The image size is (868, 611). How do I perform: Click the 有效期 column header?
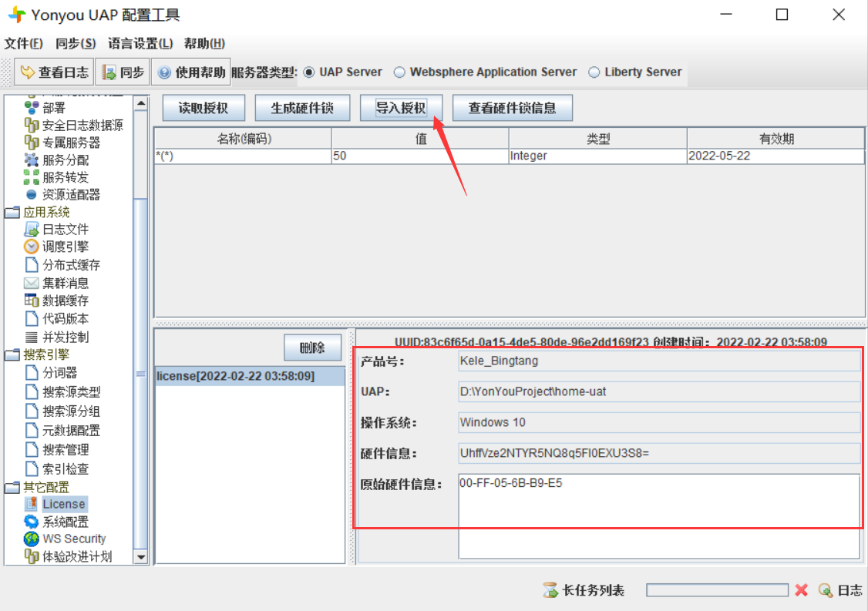coord(775,139)
